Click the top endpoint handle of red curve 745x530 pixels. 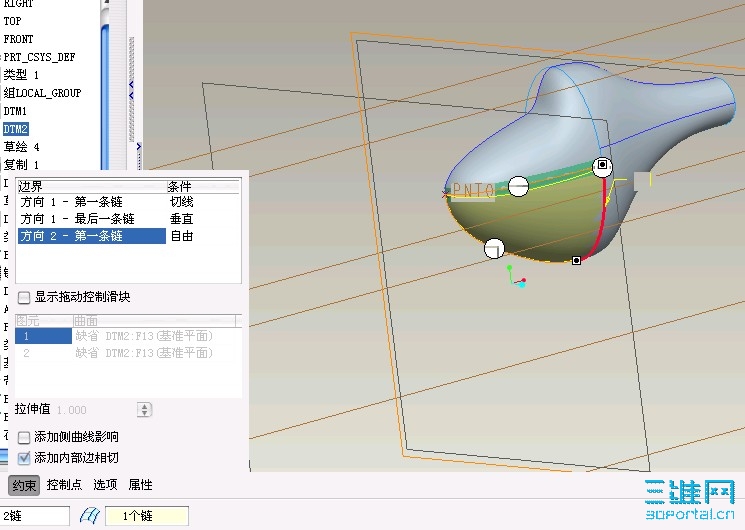(x=602, y=165)
